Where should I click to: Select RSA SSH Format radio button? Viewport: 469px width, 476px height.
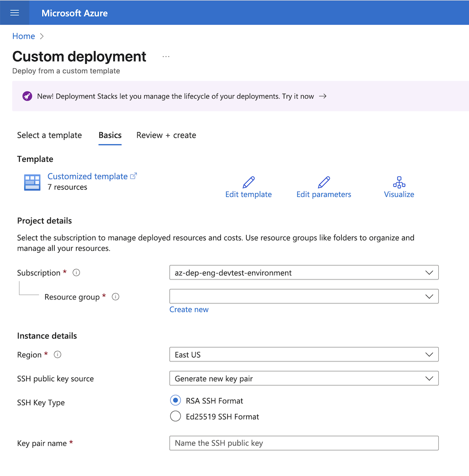[176, 400]
